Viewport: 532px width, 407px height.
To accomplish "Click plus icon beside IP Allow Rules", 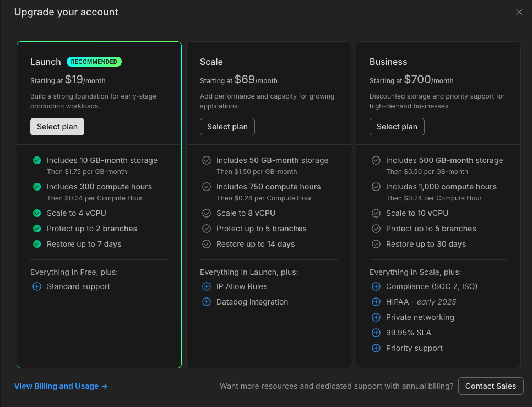I will [207, 286].
